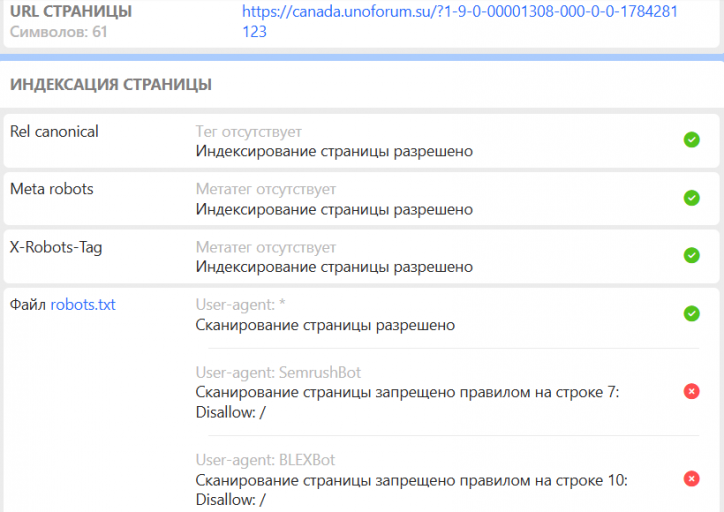Viewport: 724px width, 512px height.
Task: Select 'Метатег отсутствует' in X-Robots-Tag row
Action: point(265,247)
